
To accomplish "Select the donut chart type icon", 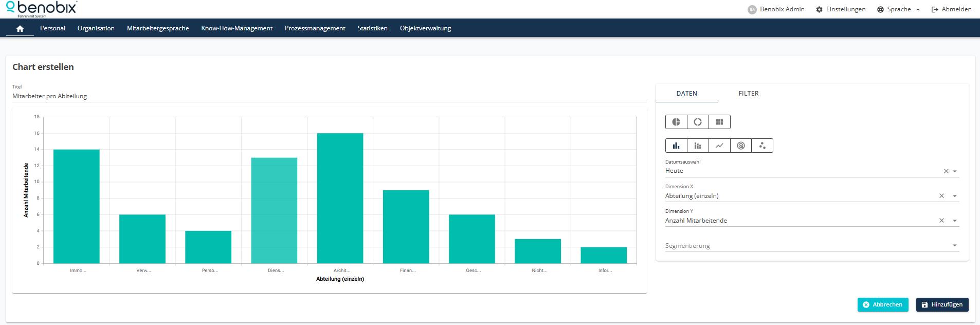I will click(698, 122).
